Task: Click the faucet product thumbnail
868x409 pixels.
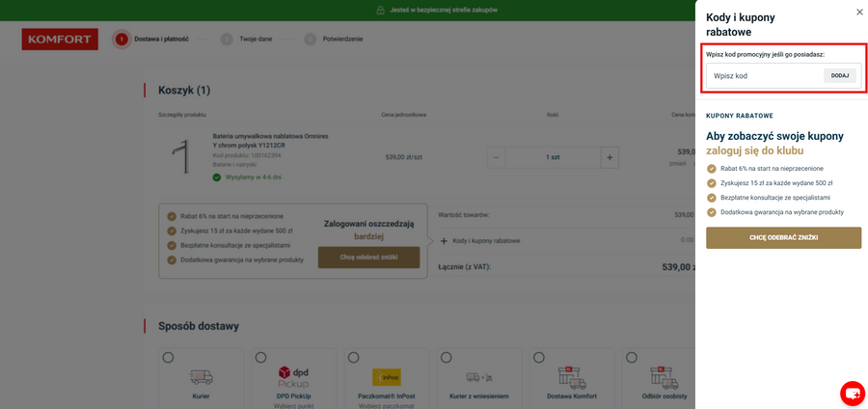Action: tap(181, 156)
